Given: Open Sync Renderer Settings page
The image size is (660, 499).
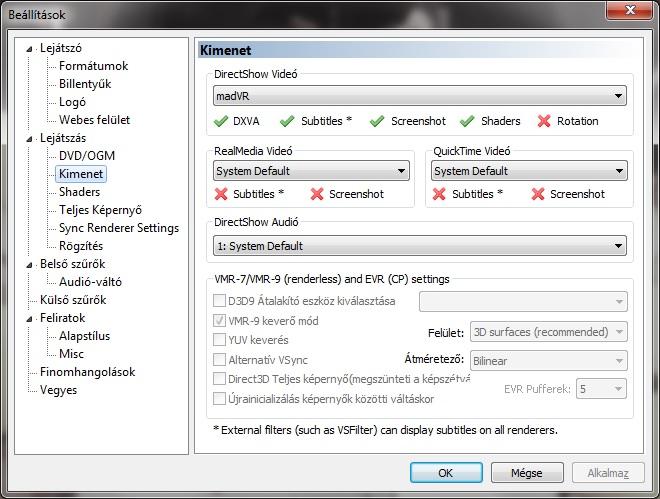Looking at the screenshot, I should (119, 228).
